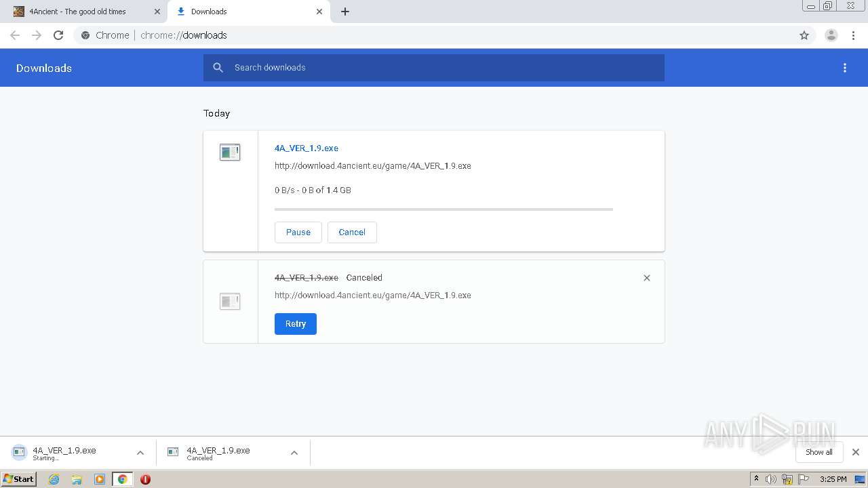Viewport: 868px width, 488px height.
Task: Open the Action Center flag icon
Action: [804, 479]
